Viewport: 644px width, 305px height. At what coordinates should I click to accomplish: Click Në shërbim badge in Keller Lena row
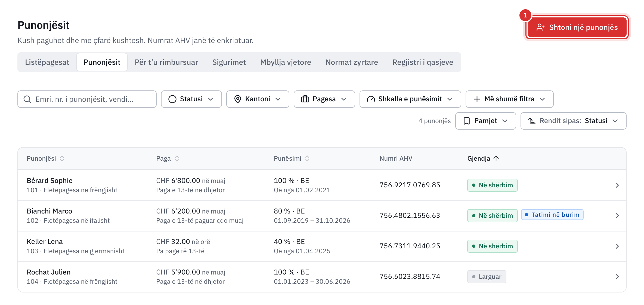click(x=493, y=246)
